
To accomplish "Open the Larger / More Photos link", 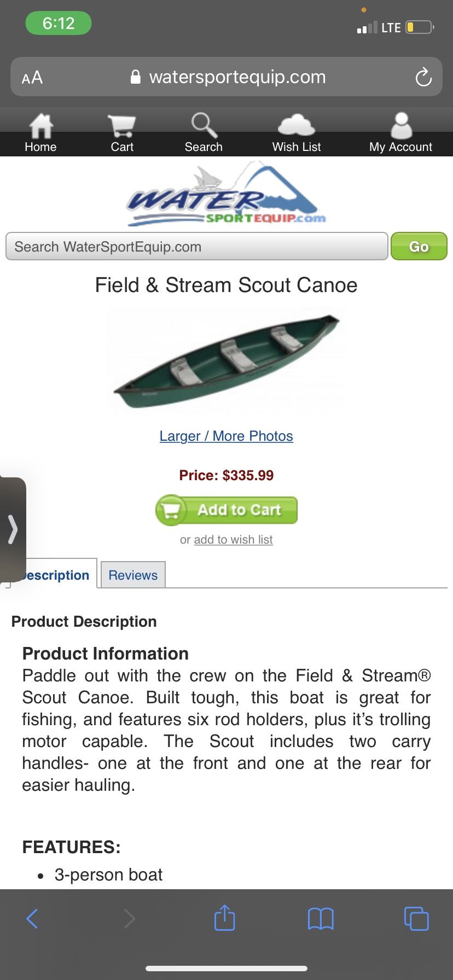I will coord(226,436).
